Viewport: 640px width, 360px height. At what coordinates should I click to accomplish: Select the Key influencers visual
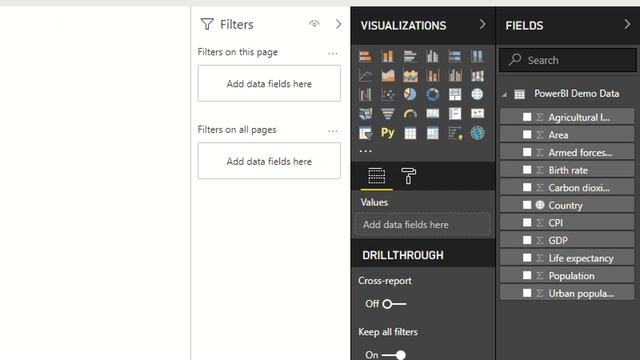[x=455, y=133]
